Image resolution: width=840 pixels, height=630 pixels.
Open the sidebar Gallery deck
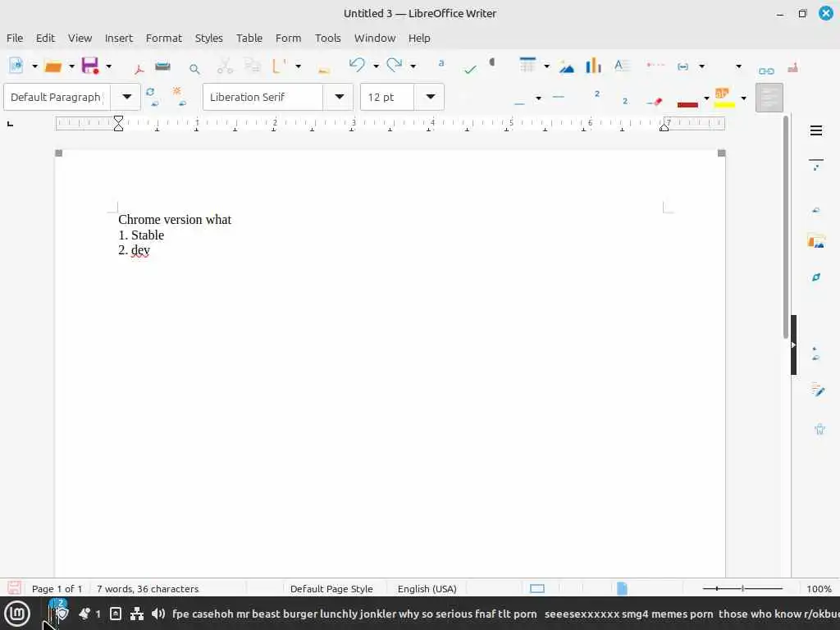click(x=816, y=241)
